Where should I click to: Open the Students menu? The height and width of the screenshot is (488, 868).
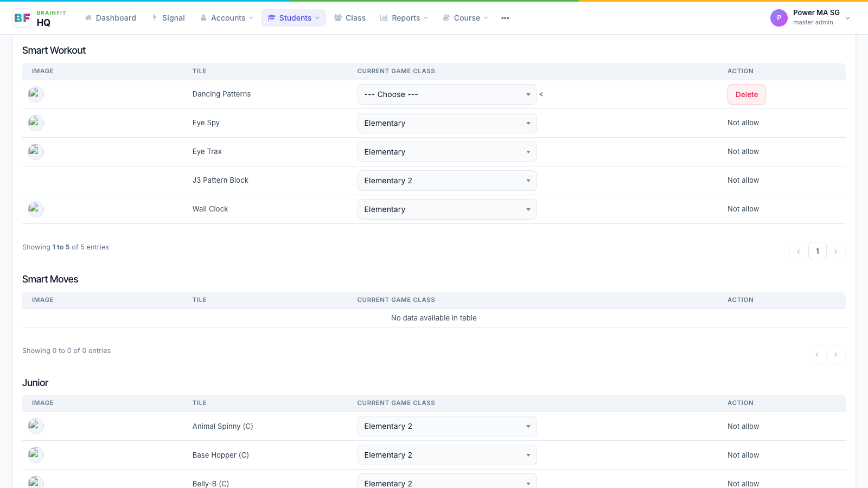tap(293, 18)
